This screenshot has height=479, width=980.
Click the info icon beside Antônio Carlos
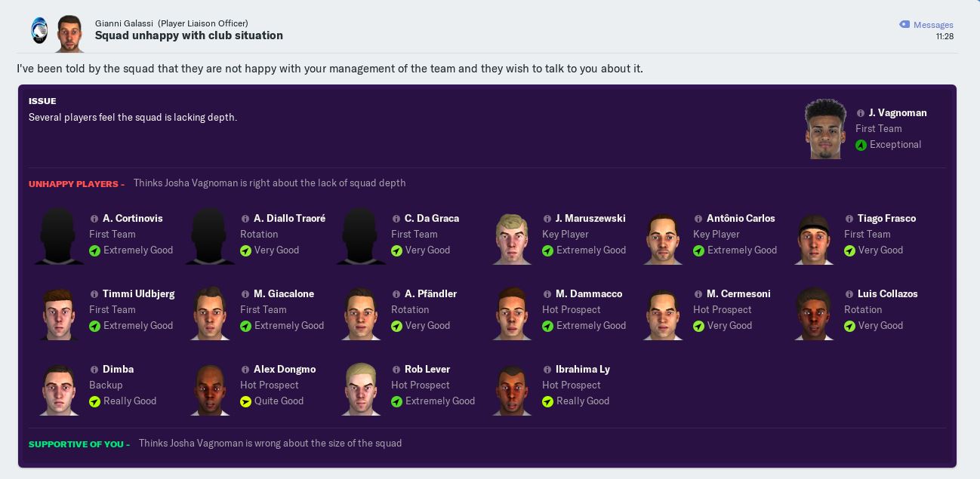[698, 219]
